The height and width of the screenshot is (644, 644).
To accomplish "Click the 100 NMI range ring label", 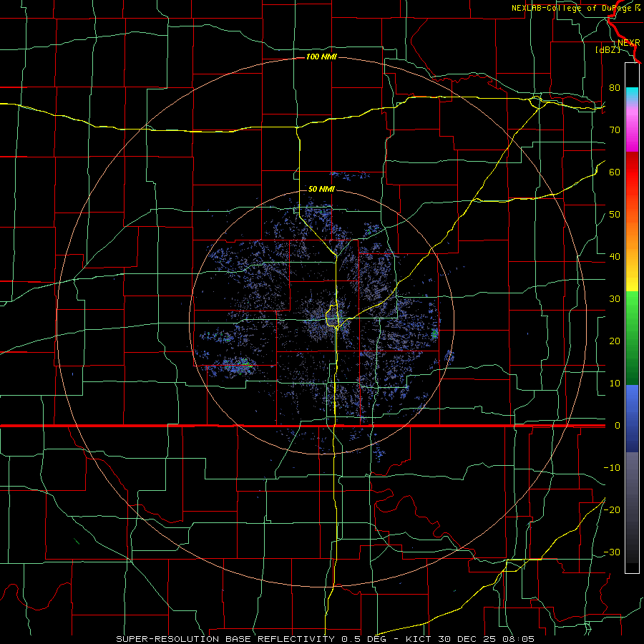I will coord(321,57).
